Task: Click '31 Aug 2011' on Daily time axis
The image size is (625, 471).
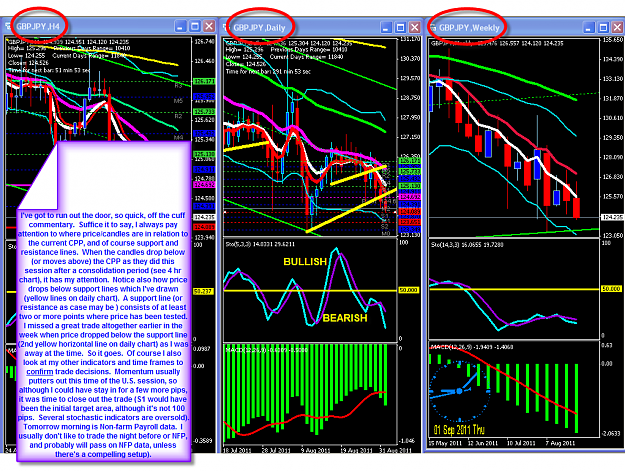Action: [396, 450]
